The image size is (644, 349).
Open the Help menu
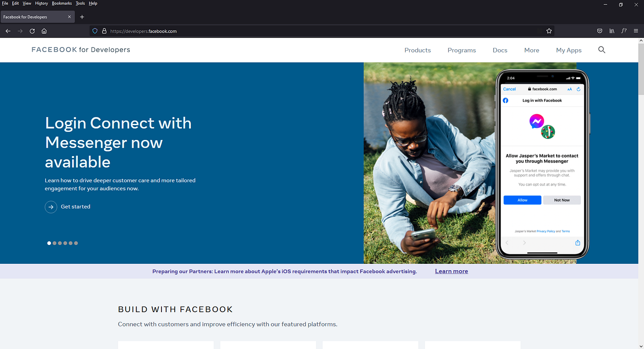93,3
